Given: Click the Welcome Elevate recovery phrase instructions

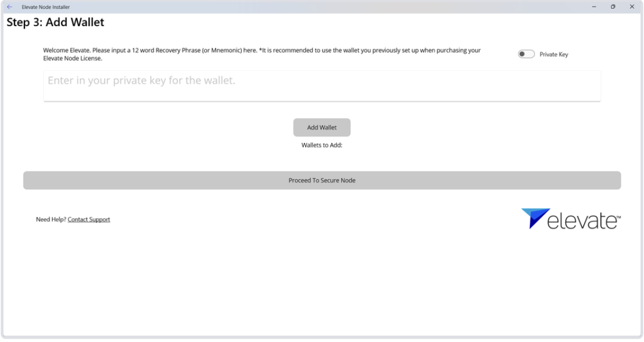Looking at the screenshot, I should point(262,54).
